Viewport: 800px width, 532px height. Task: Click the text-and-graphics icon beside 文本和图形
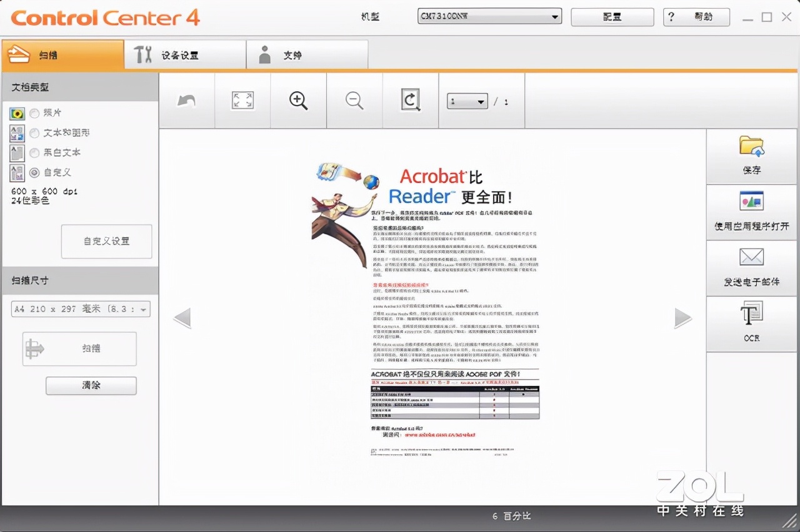pyautogui.click(x=17, y=133)
